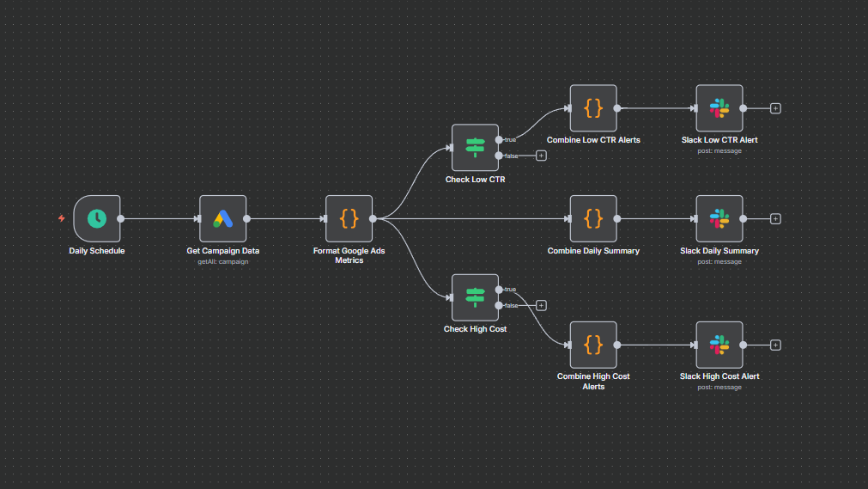The height and width of the screenshot is (489, 868).
Task: Open the Combine Low CTR Alerts code node
Action: pos(593,108)
